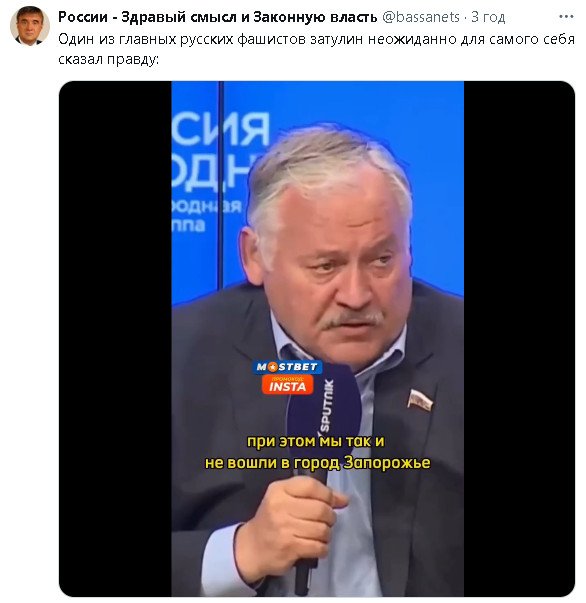Click the white 'СИЯ' lettering on blue background
The width and height of the screenshot is (586, 603).
[x=220, y=129]
